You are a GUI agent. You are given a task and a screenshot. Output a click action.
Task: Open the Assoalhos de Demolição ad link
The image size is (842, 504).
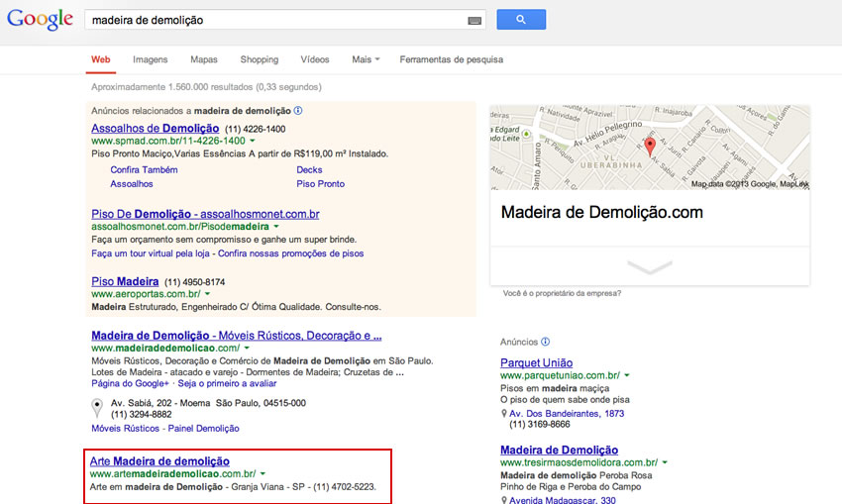155,129
